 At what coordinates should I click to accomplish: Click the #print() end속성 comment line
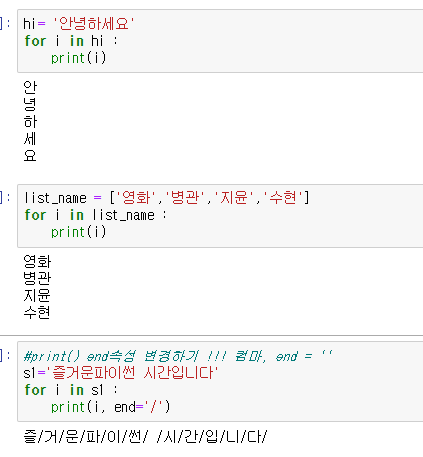pos(178,356)
